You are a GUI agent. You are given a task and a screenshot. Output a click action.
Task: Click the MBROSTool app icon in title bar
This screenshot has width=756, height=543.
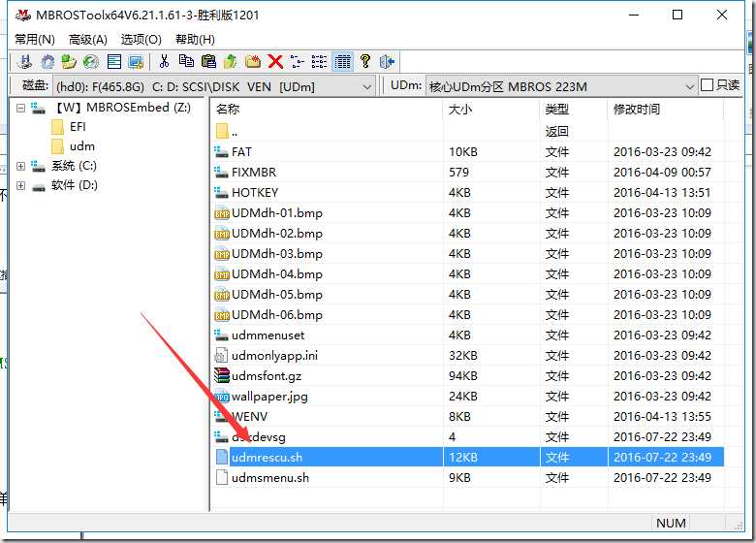(x=23, y=16)
